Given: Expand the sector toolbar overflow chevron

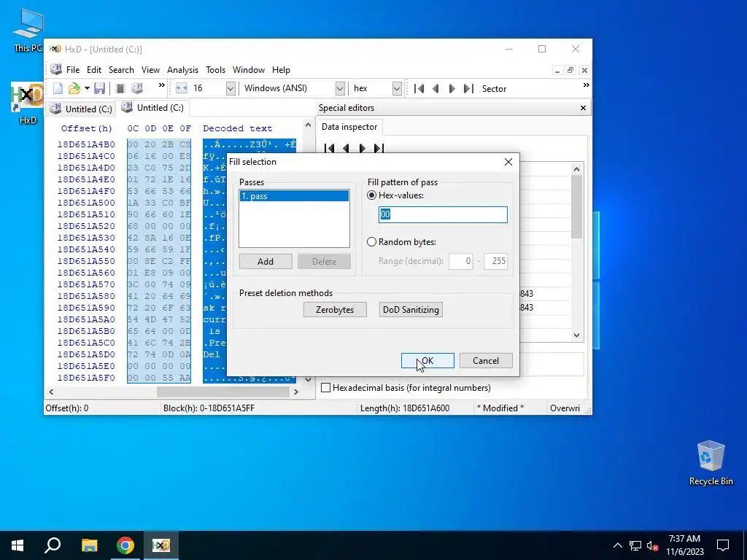Looking at the screenshot, I should 587,85.
